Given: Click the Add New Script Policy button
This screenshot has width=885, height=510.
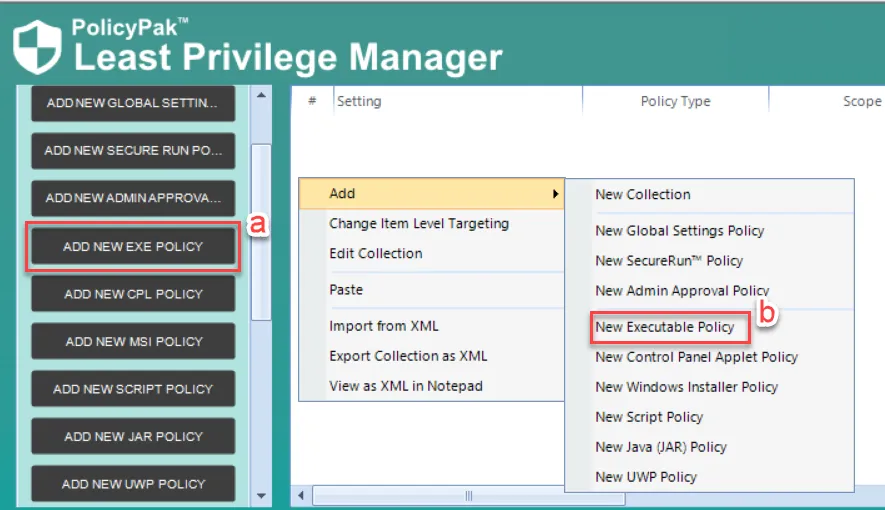Looking at the screenshot, I should pos(133,389).
